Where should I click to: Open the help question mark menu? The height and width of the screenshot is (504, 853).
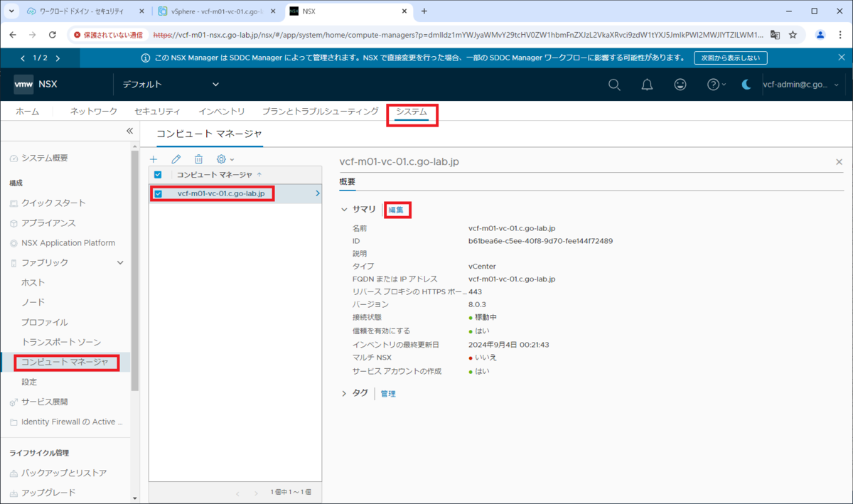[x=716, y=85]
